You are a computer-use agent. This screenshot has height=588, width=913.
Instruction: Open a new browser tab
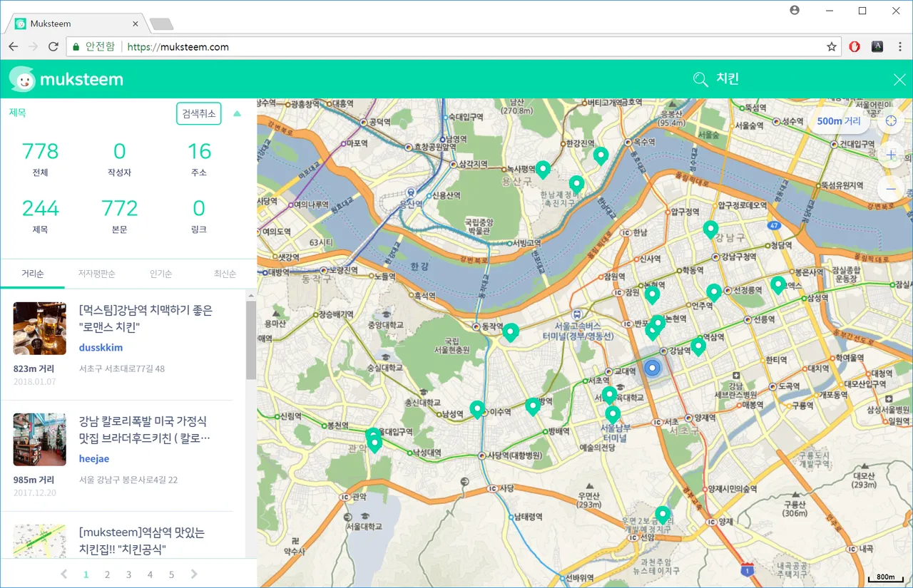point(162,24)
